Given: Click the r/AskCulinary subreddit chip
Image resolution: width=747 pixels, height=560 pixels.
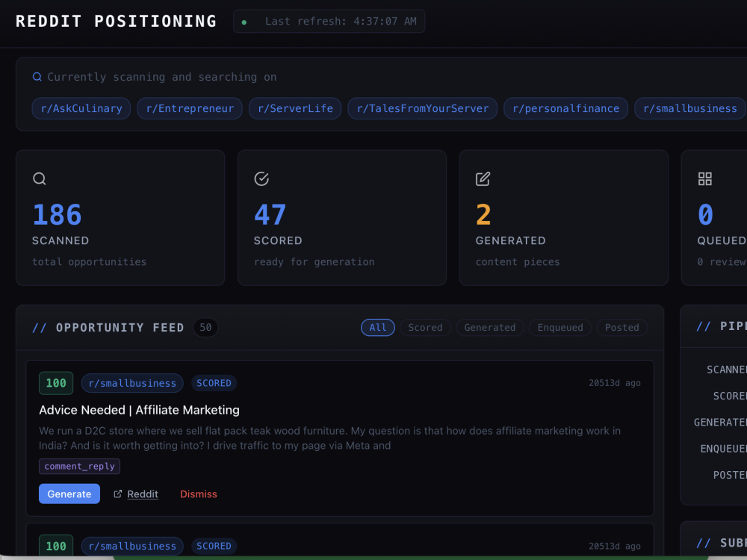Looking at the screenshot, I should click(81, 108).
